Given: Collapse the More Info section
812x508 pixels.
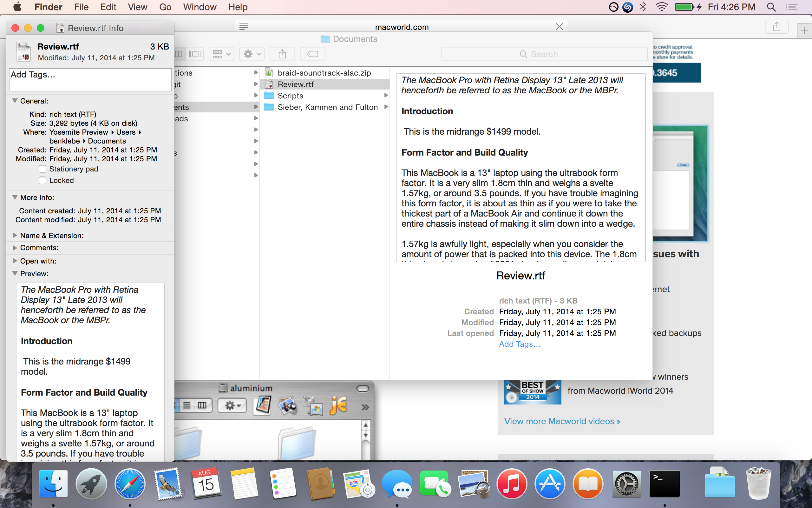Looking at the screenshot, I should pos(15,197).
